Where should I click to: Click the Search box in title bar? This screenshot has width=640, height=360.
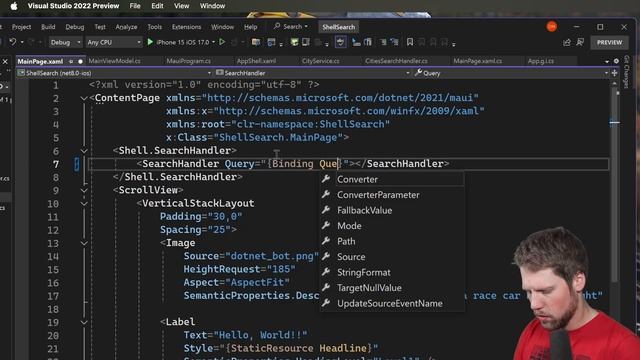[x=291, y=27]
